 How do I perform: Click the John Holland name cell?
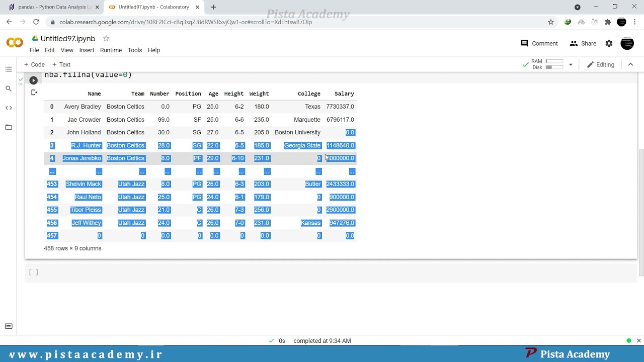click(x=84, y=132)
